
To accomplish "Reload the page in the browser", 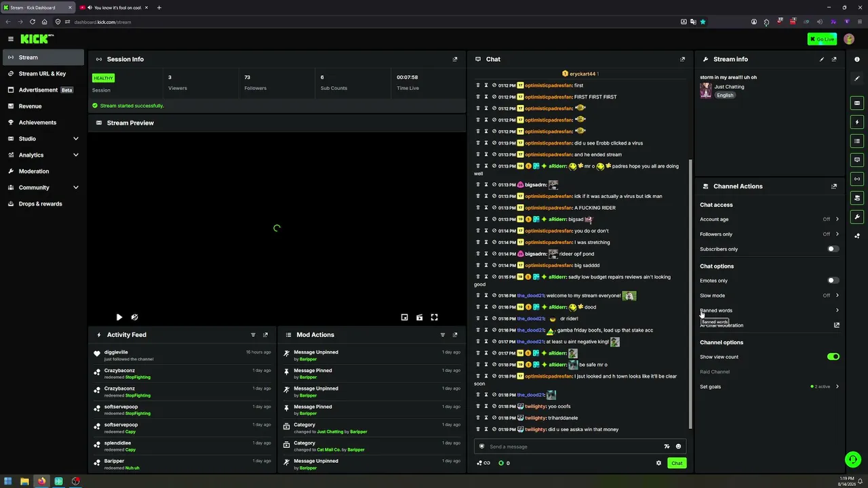I will (x=32, y=22).
